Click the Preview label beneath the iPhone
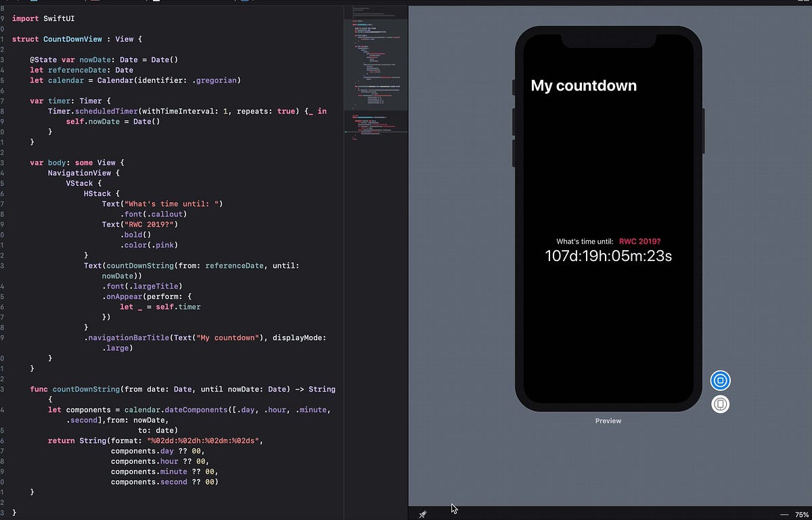 point(607,420)
